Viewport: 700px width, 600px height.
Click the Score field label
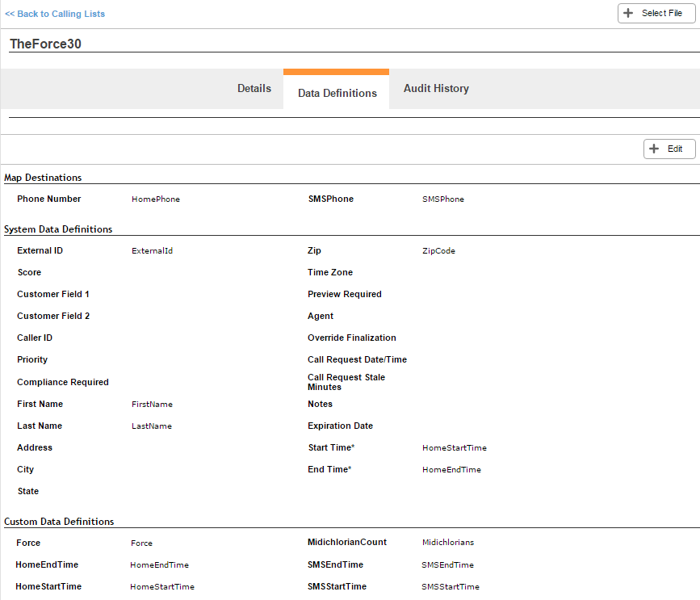29,272
